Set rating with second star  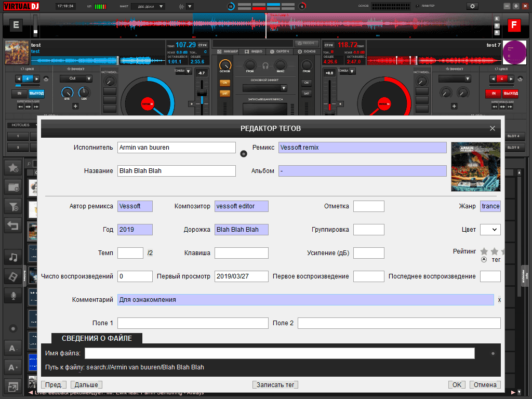[x=495, y=251]
